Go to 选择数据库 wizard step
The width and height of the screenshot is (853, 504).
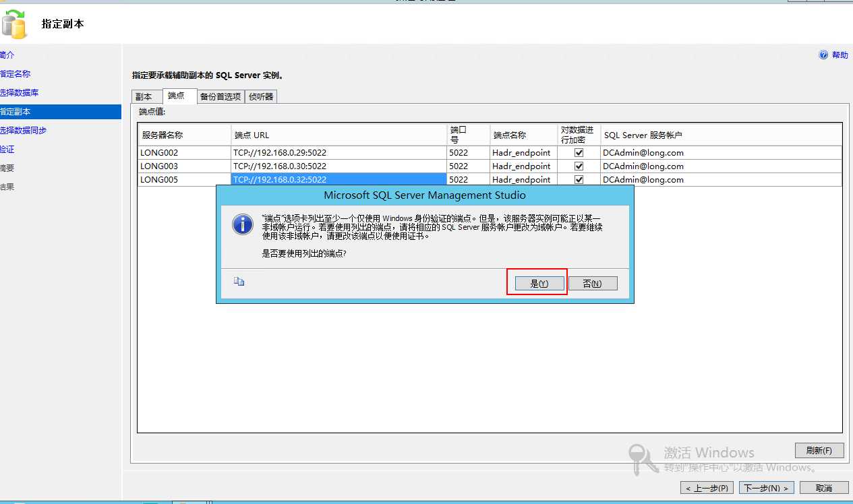[x=19, y=93]
